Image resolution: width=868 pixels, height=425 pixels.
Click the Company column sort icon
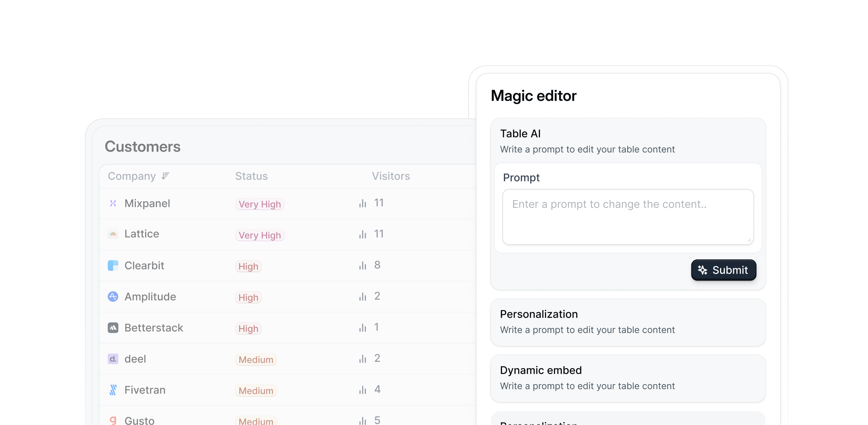click(165, 176)
